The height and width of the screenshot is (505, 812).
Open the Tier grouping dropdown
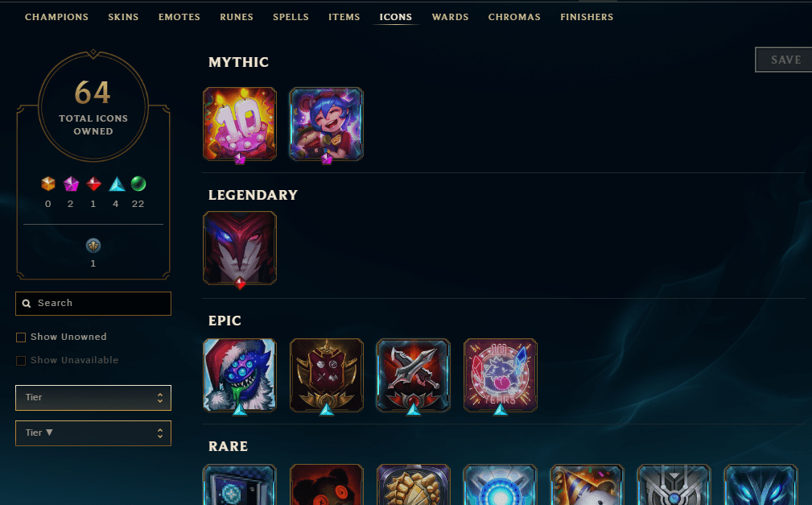[93, 398]
